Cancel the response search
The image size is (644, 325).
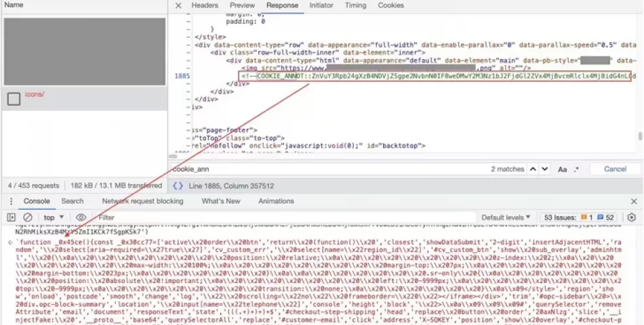[x=615, y=169]
